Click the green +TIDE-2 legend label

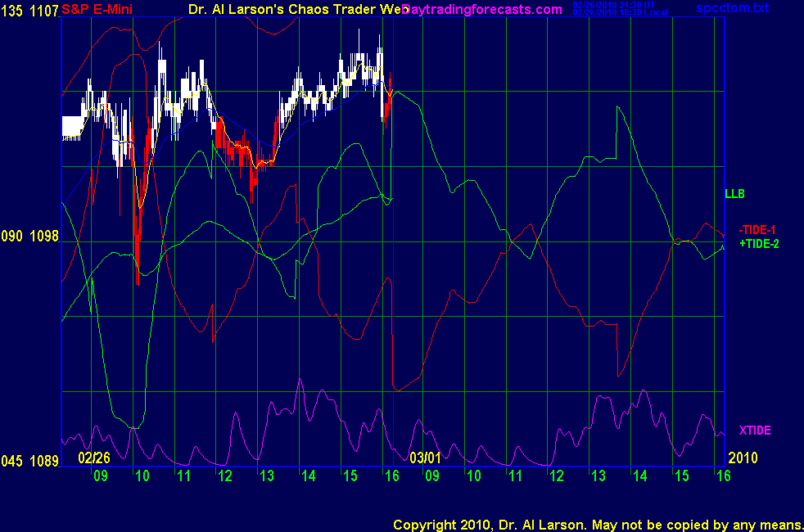tap(758, 244)
